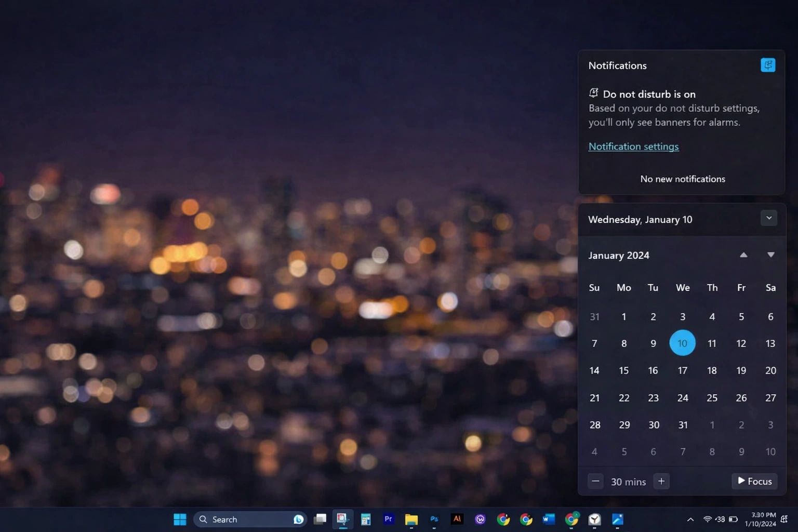This screenshot has height=532, width=798.
Task: Click the Windows Start button
Action: coord(179,519)
